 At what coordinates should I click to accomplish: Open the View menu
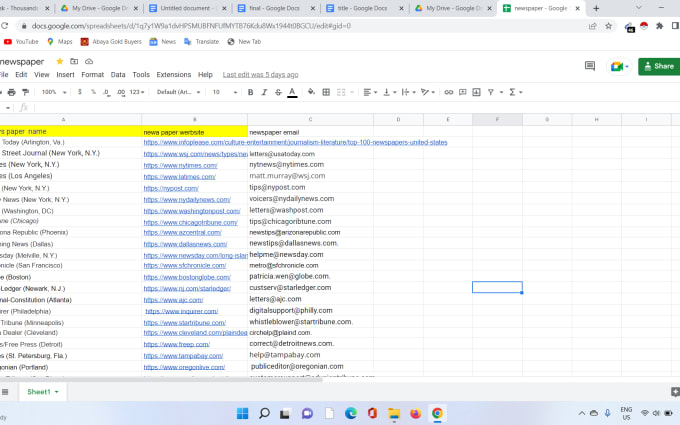(42, 75)
